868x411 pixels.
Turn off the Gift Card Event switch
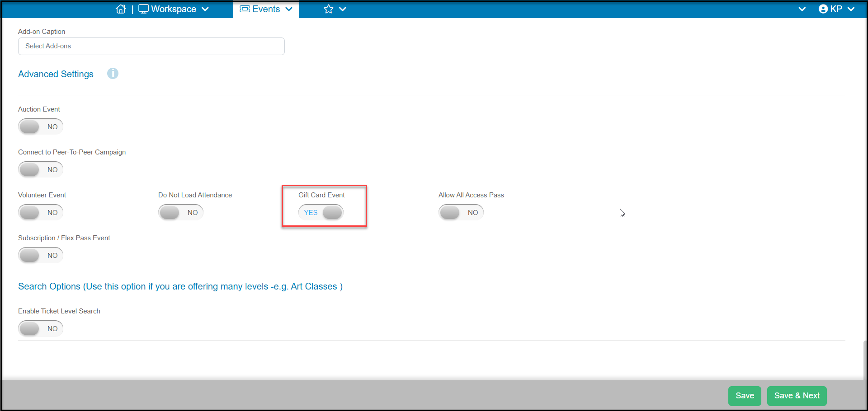point(321,212)
